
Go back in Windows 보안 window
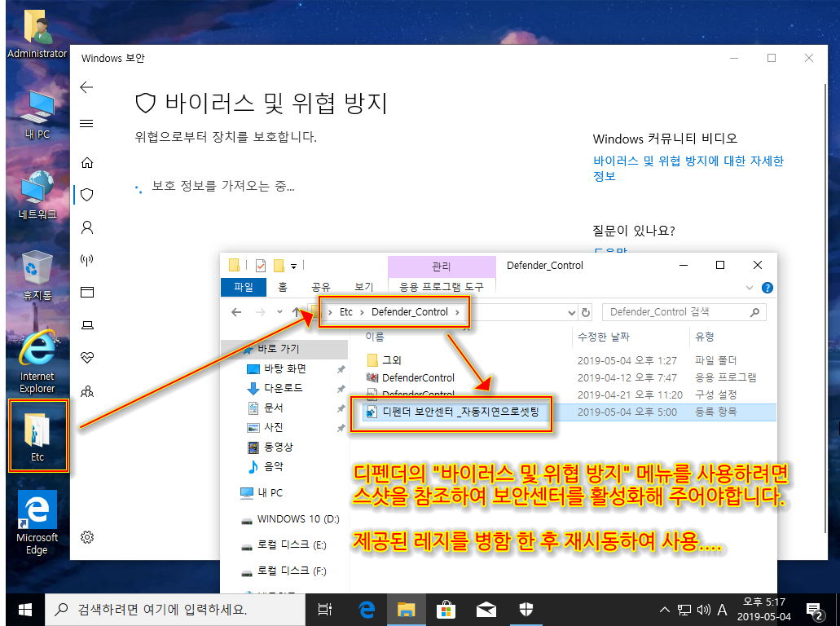pos(86,87)
